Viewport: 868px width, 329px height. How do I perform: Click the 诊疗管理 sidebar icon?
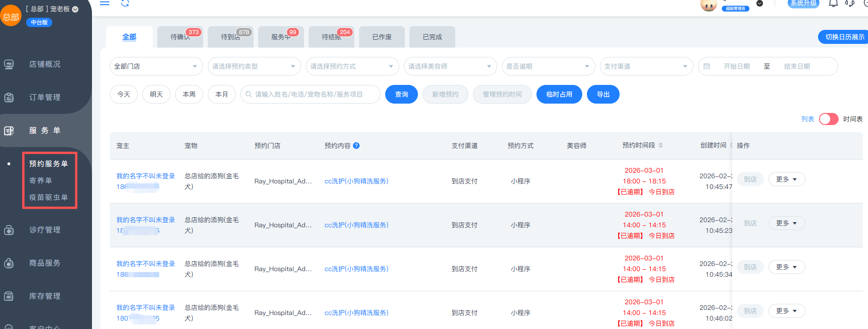(x=9, y=230)
